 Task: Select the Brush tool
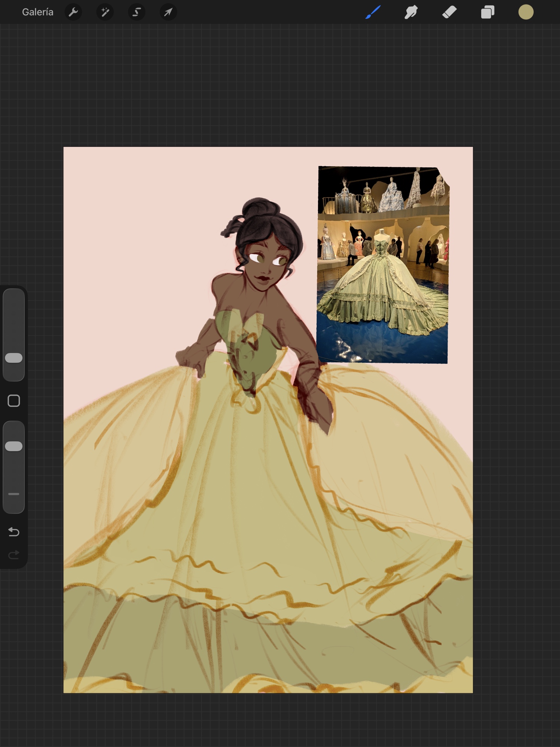coord(373,12)
